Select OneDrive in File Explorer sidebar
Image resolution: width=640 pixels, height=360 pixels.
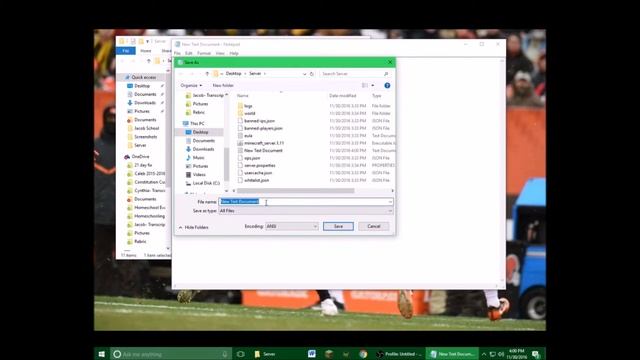tap(140, 156)
